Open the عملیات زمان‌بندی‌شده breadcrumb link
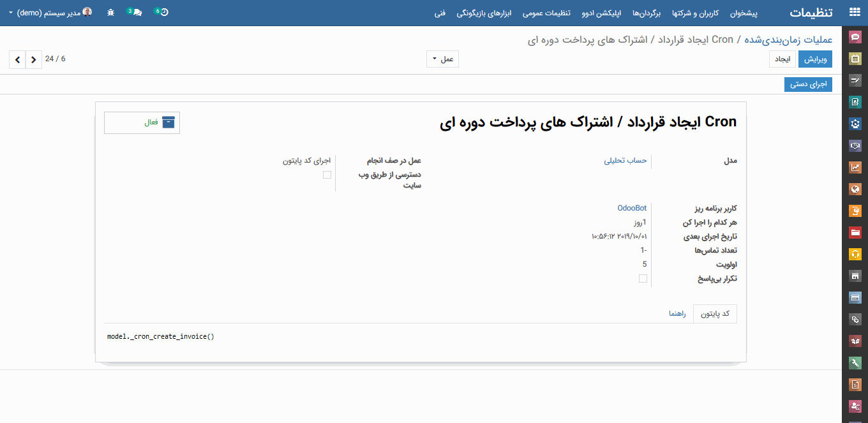The height and width of the screenshot is (423, 868). (788, 40)
